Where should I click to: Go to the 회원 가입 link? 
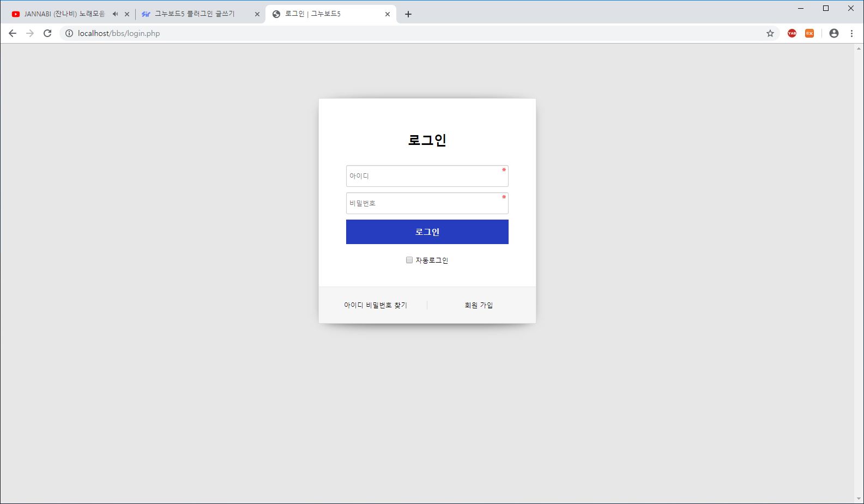pyautogui.click(x=479, y=305)
